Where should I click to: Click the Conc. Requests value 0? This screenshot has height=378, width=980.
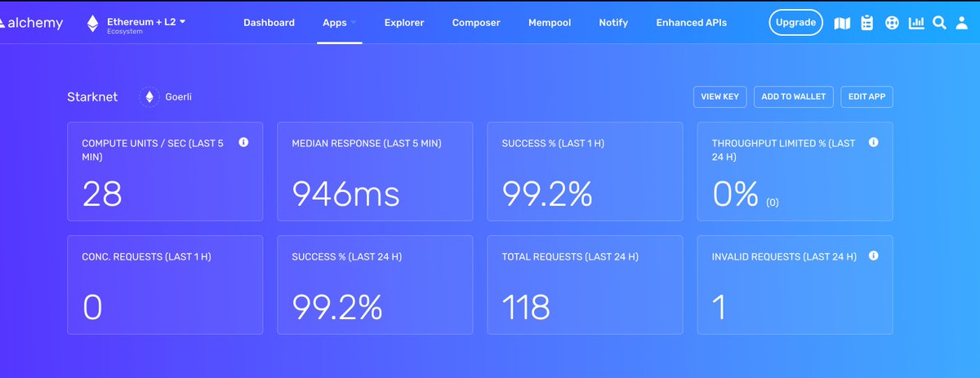click(92, 308)
